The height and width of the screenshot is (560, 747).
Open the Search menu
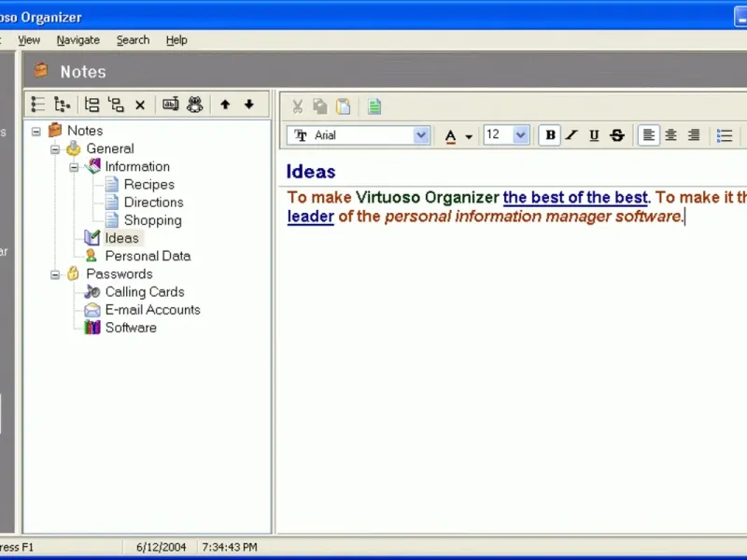pos(133,40)
